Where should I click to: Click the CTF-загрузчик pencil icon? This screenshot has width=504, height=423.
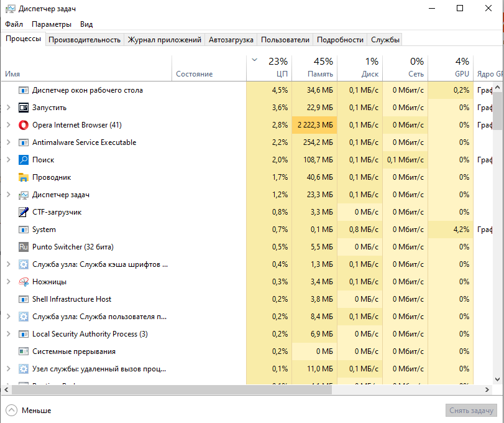[23, 211]
